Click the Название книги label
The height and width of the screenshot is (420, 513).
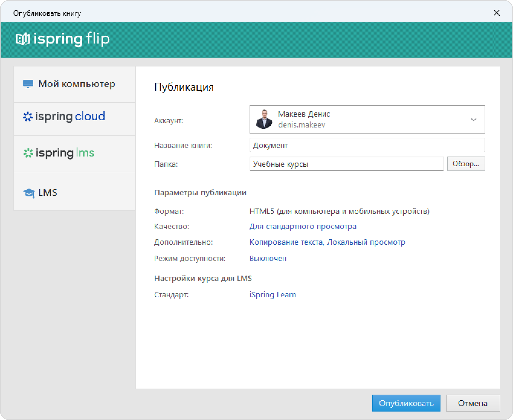pyautogui.click(x=183, y=145)
